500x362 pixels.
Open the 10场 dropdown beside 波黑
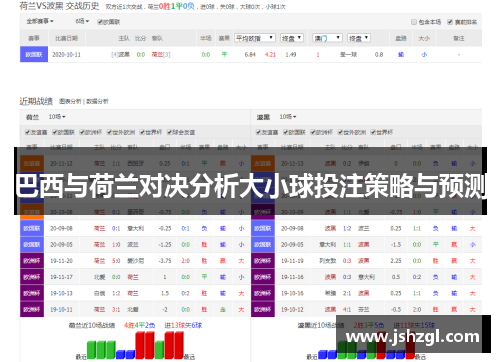tap(288, 117)
